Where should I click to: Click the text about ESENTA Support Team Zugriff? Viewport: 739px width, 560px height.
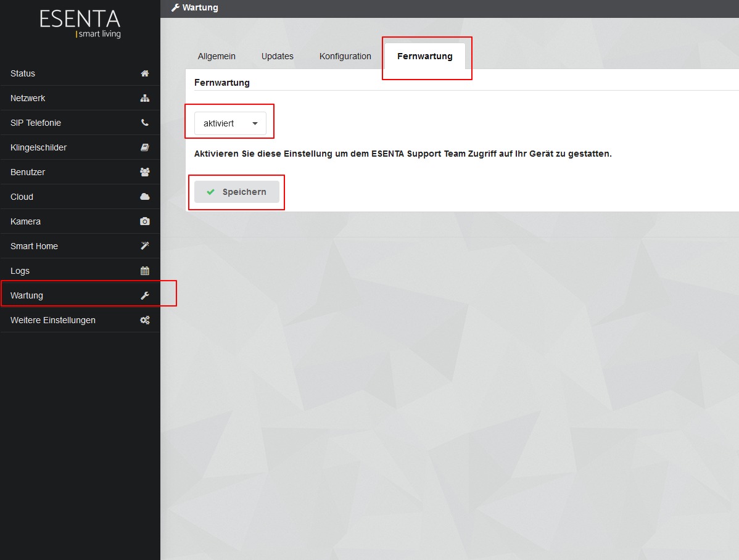click(x=403, y=154)
